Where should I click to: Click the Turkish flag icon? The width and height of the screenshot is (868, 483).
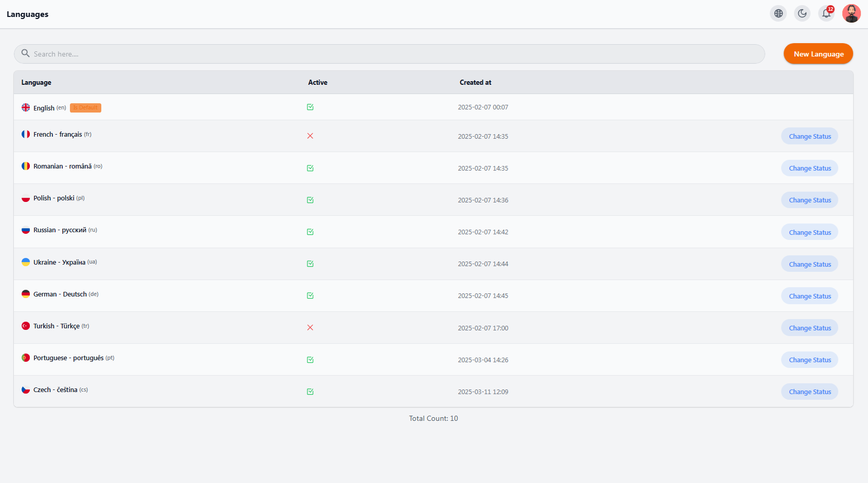pos(26,326)
